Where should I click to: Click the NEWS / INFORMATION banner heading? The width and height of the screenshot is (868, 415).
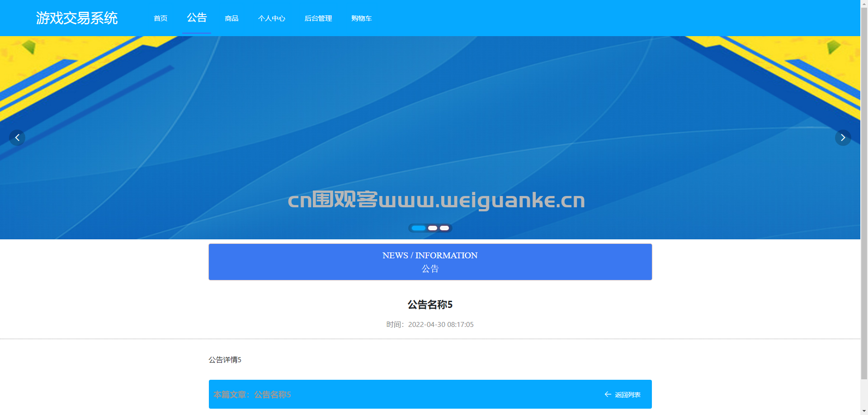click(x=430, y=256)
